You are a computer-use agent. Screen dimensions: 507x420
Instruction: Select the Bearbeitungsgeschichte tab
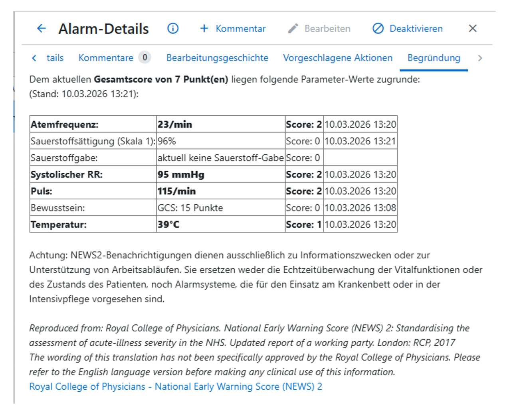point(217,58)
